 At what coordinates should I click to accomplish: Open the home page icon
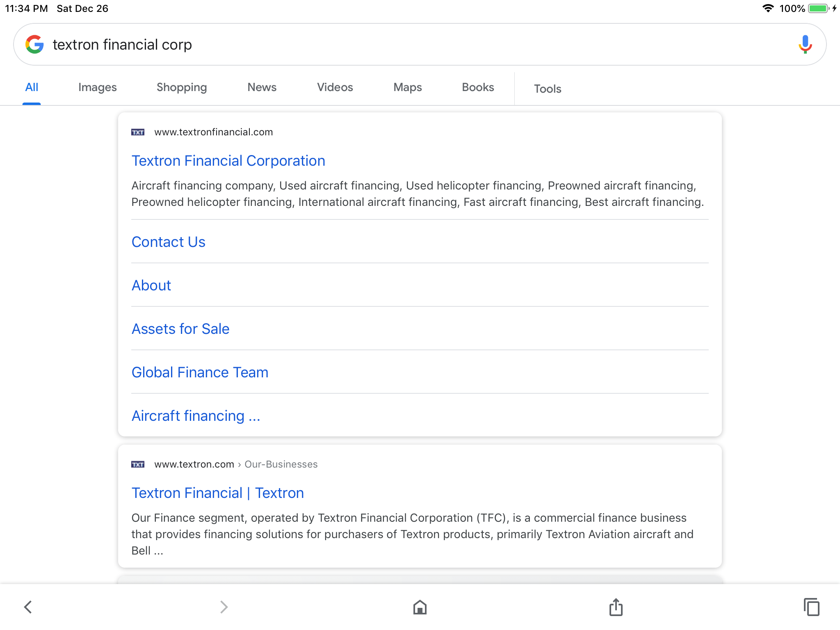[x=420, y=607]
